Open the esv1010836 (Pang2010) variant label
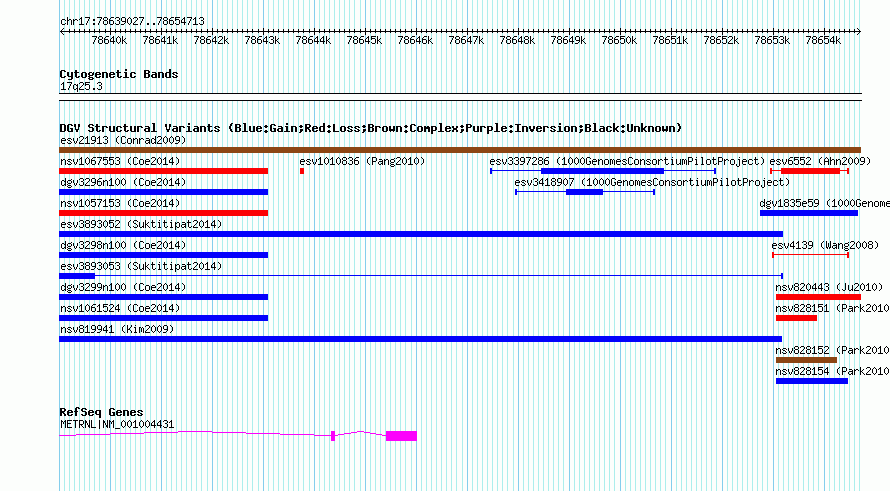 tap(362, 162)
